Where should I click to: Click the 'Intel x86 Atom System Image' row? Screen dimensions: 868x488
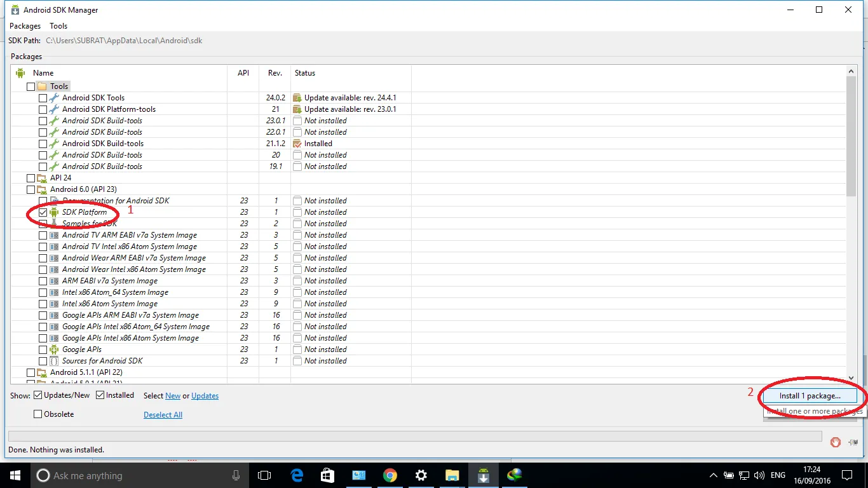[x=110, y=304]
